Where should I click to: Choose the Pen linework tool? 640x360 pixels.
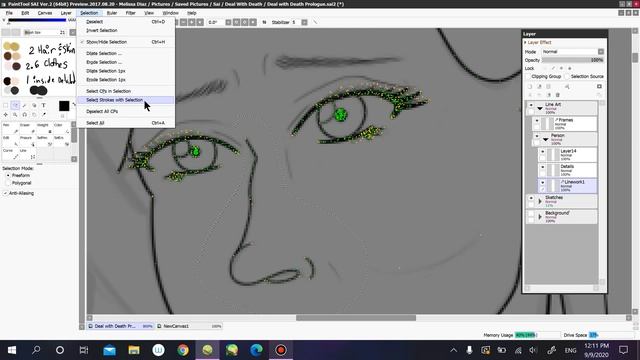(10, 128)
